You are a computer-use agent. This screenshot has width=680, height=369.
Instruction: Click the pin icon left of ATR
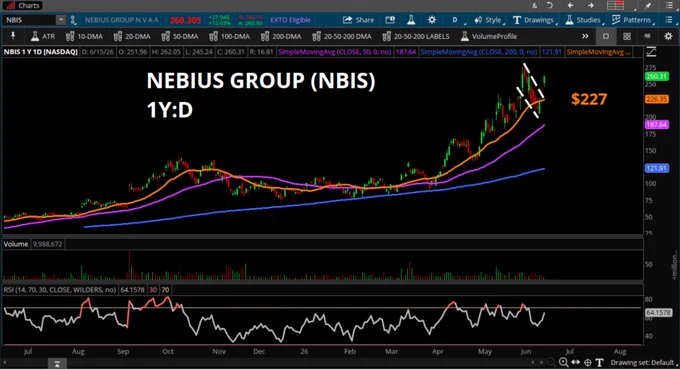click(x=13, y=36)
